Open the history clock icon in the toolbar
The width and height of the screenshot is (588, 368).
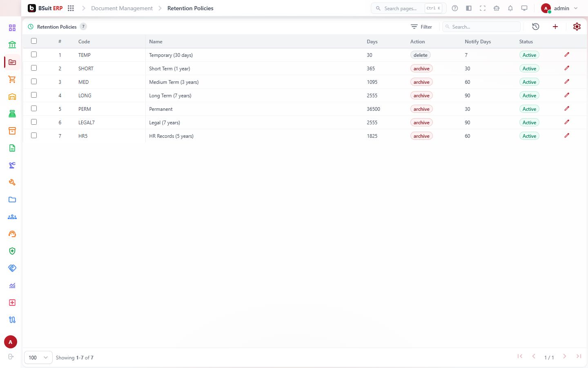point(536,27)
